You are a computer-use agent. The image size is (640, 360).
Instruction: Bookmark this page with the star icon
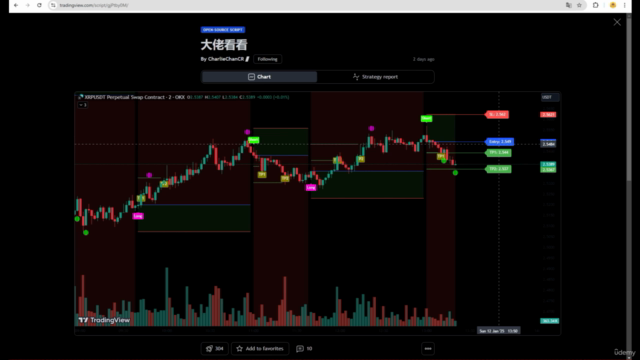579,5
